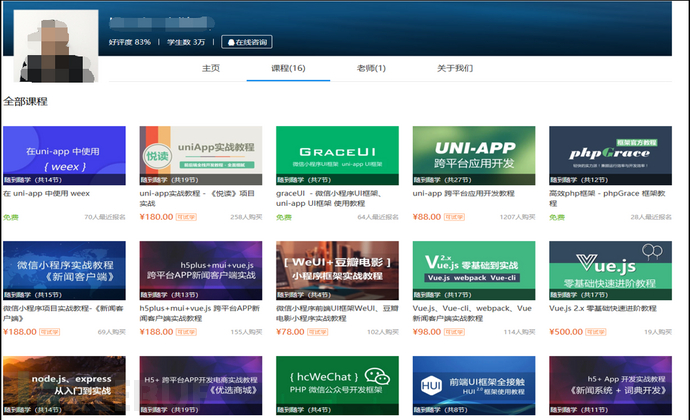Click the 19人购买 count text
Screen dimensions: 690x420
pyautogui.click(x=658, y=332)
